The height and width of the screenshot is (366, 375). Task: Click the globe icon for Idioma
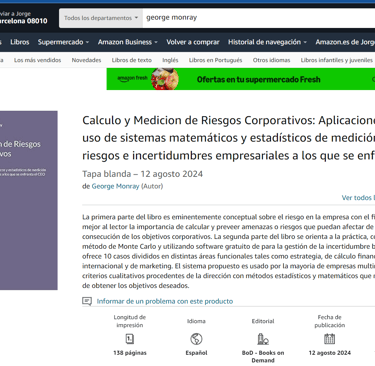click(x=196, y=339)
